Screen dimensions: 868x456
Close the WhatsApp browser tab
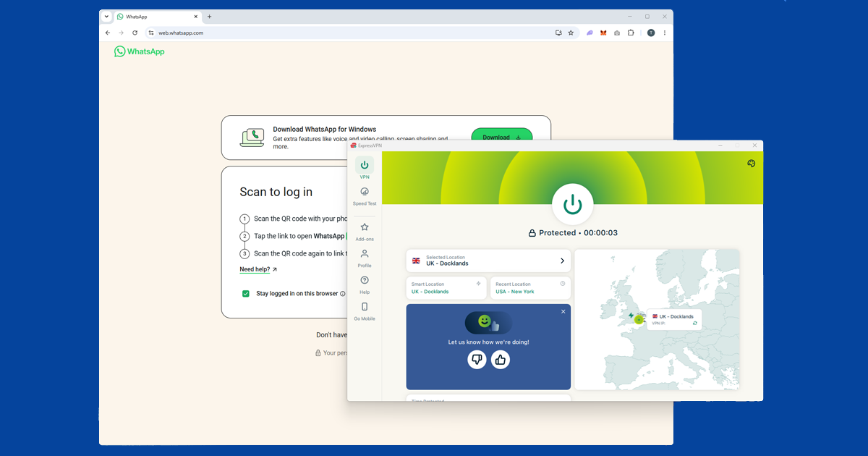(195, 17)
